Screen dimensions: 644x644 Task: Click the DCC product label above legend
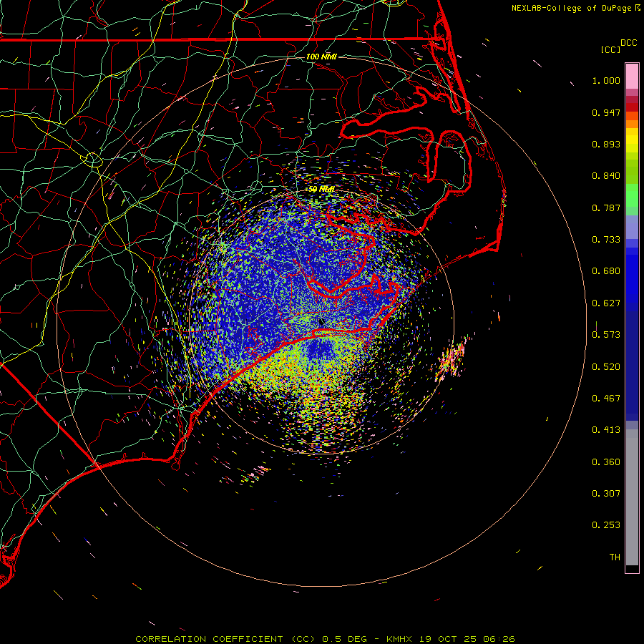(628, 43)
